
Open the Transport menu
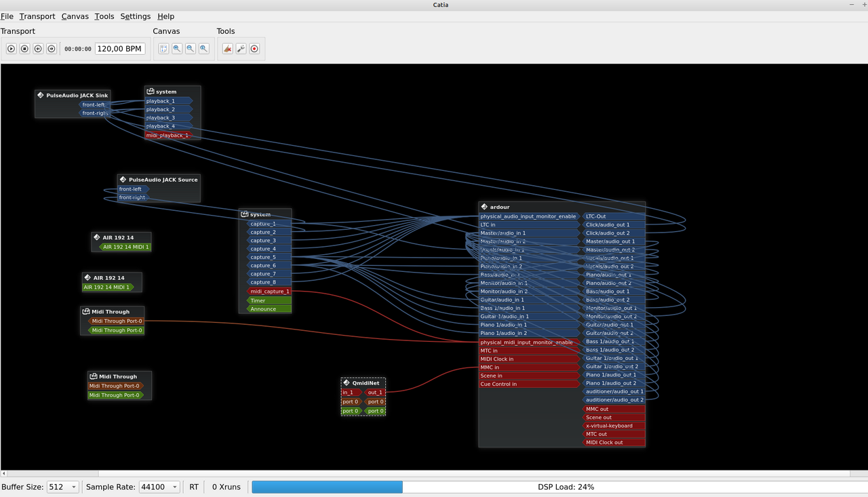[x=37, y=16]
